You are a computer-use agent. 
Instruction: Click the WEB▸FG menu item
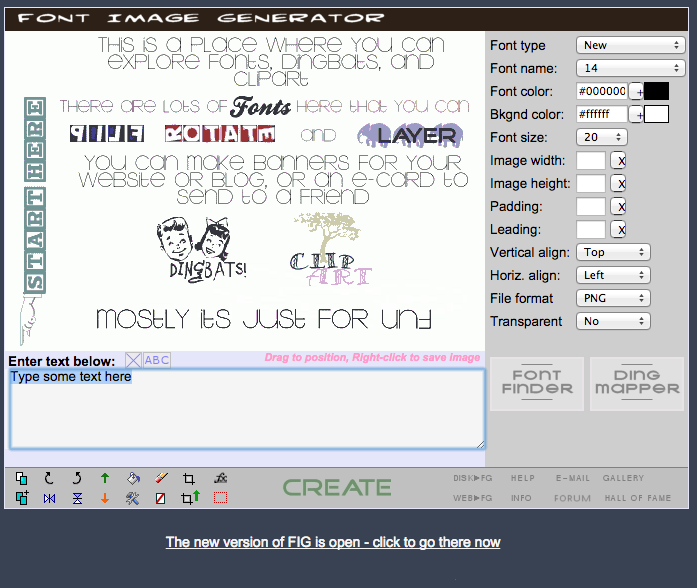[473, 498]
